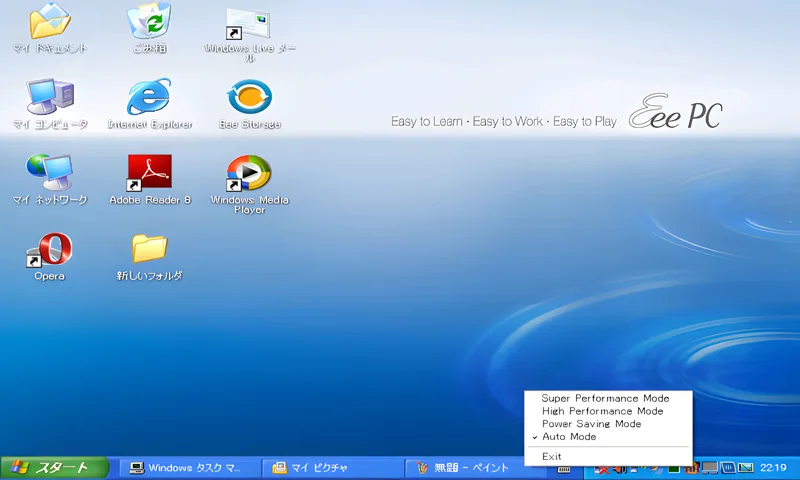800x480 pixels.
Task: Switch to Windows Task Manager taskbar button
Action: [186, 467]
